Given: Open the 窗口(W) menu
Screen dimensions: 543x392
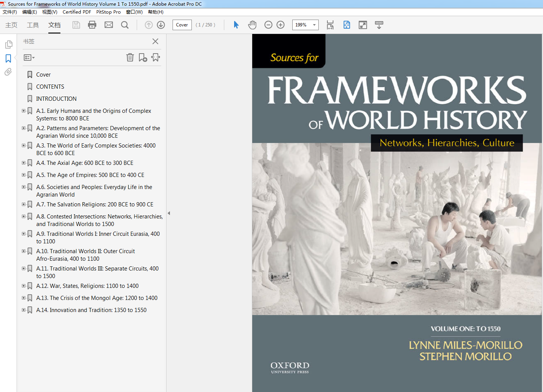Looking at the screenshot, I should [x=134, y=12].
